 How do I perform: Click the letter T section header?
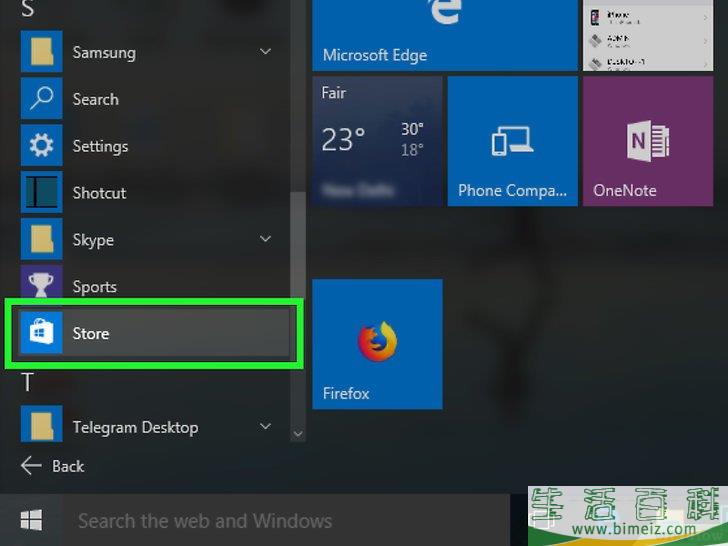(27, 382)
